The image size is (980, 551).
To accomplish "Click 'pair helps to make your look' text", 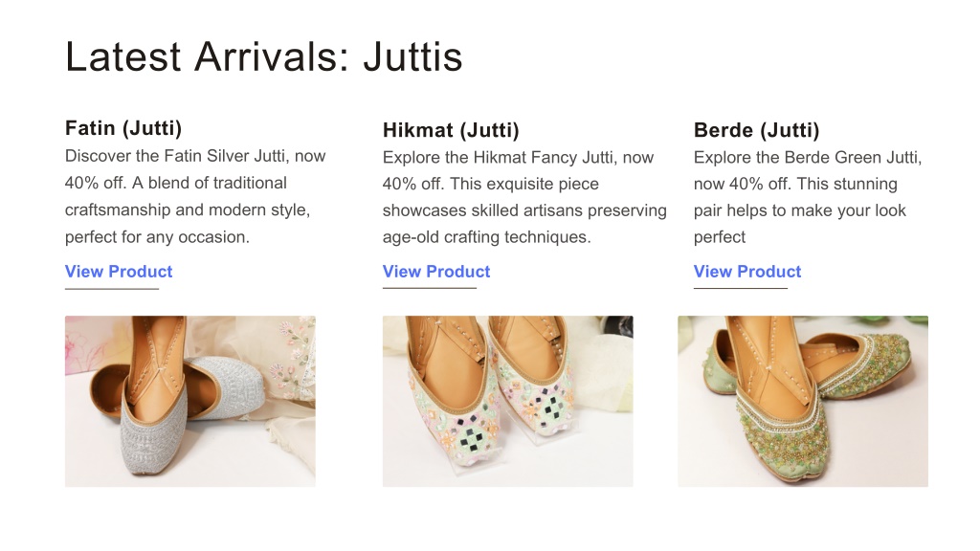I will 799,210.
